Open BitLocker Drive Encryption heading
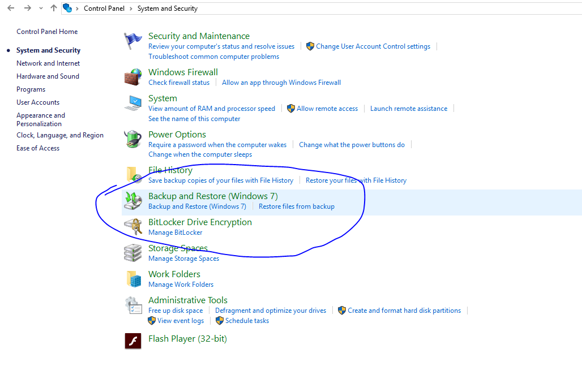 200,222
